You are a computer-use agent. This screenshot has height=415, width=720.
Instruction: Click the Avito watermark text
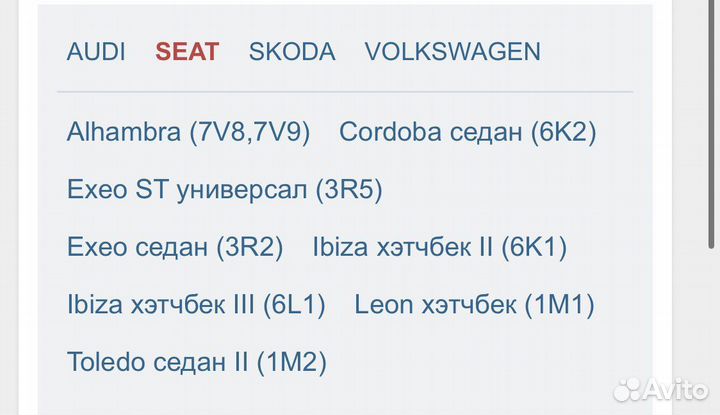pyautogui.click(x=674, y=388)
